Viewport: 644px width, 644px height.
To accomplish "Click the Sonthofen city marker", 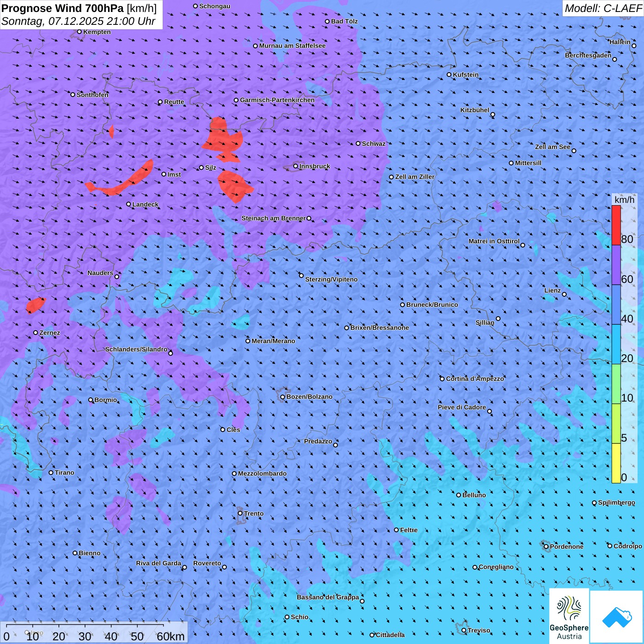I will click(73, 95).
